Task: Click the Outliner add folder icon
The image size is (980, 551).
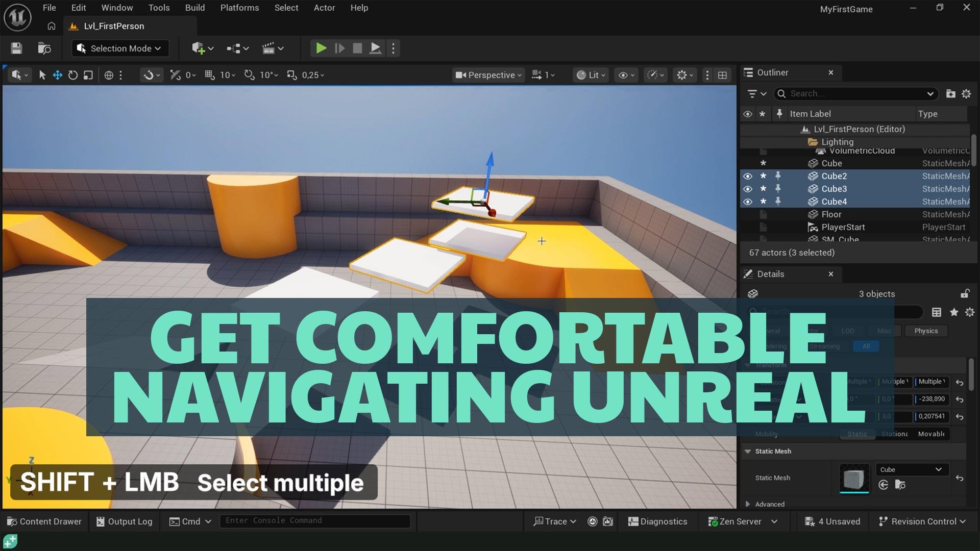Action: [950, 93]
